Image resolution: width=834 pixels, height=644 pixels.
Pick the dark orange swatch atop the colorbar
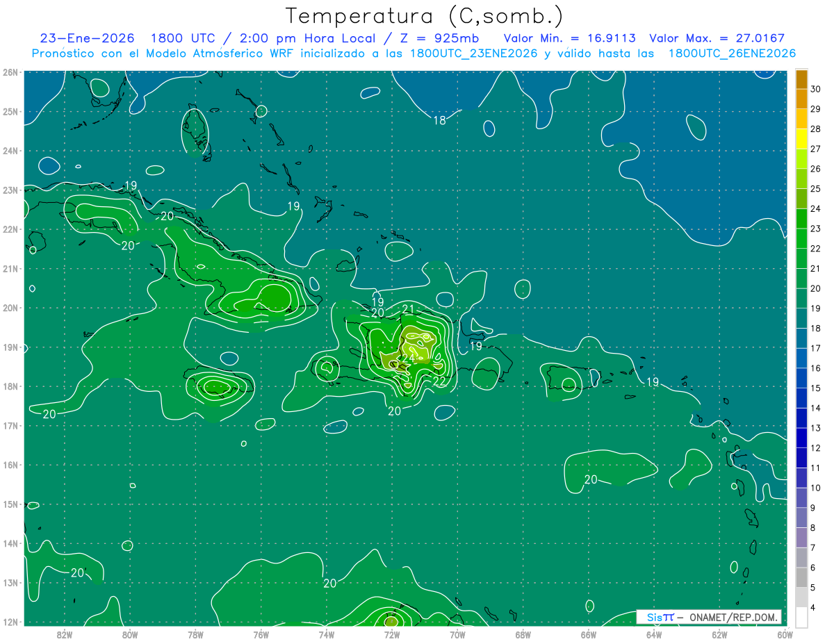pyautogui.click(x=801, y=79)
